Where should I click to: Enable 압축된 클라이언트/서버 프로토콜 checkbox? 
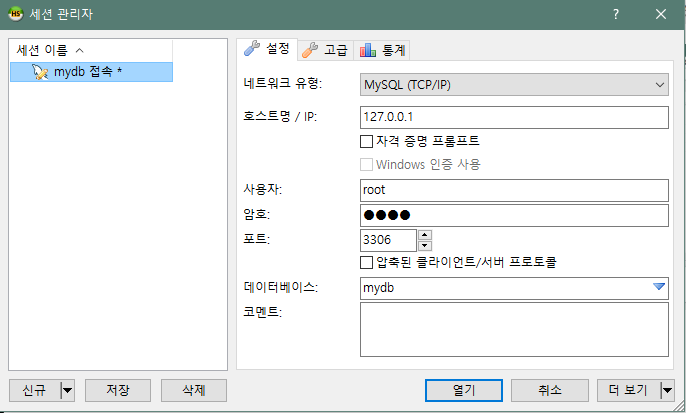366,262
